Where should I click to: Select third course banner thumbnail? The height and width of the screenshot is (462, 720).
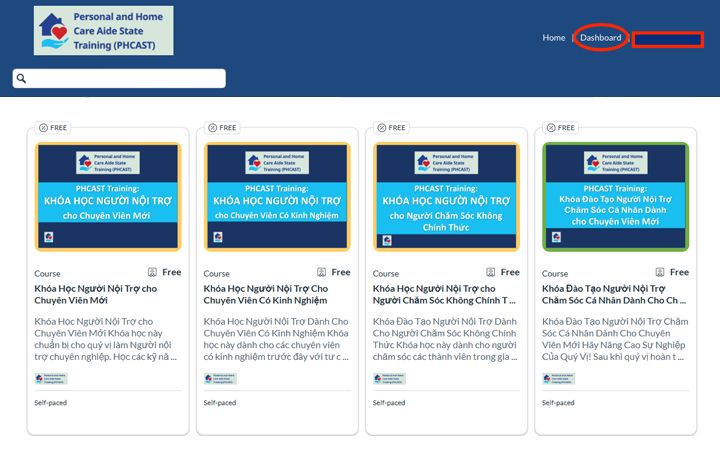pos(446,196)
